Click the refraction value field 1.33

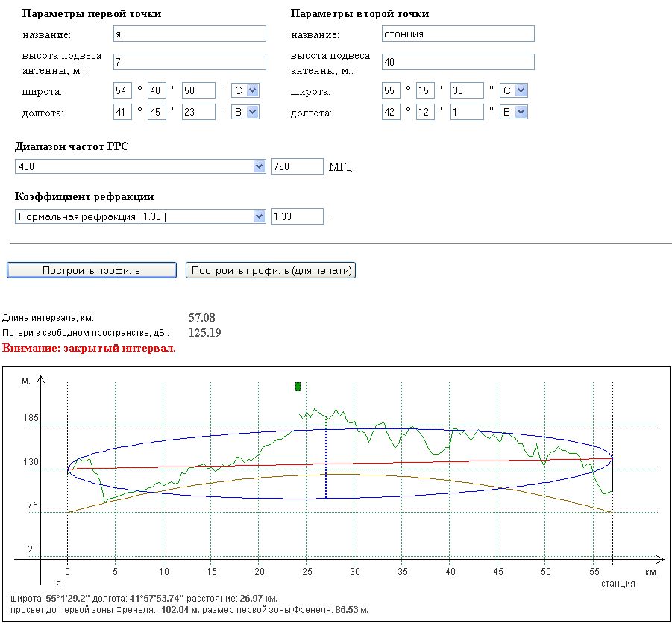[298, 216]
